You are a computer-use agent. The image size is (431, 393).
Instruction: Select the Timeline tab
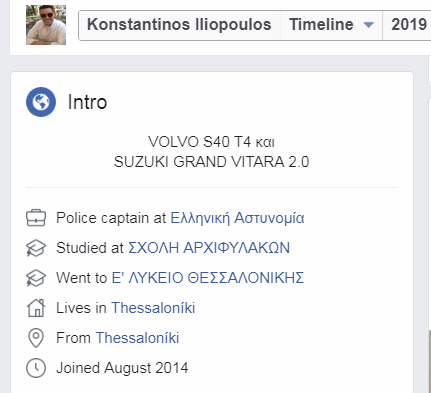click(331, 25)
